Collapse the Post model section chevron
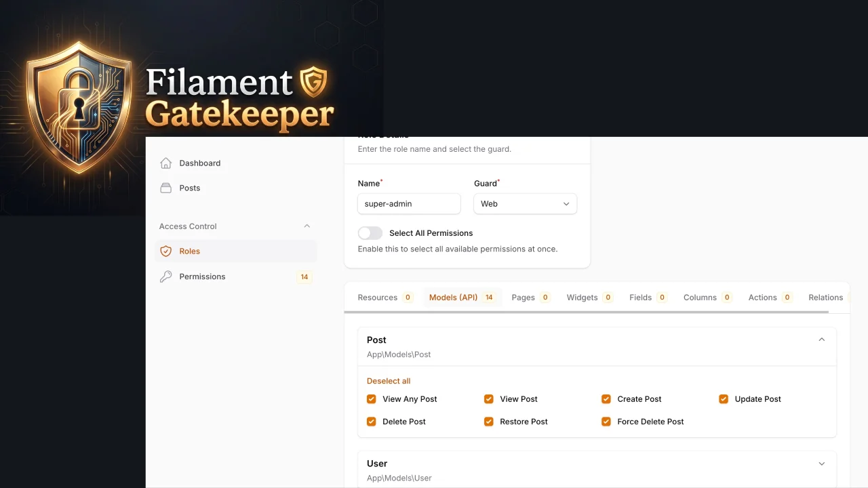 tap(822, 340)
